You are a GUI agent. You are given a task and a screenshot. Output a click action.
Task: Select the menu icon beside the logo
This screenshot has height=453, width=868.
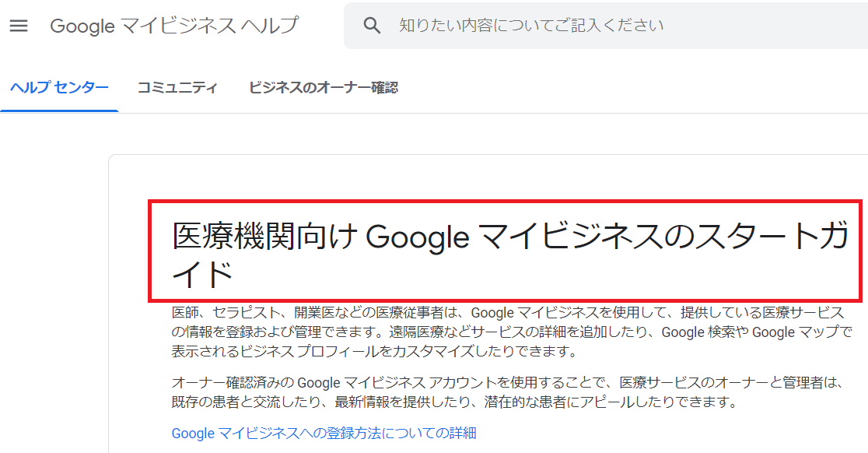(x=19, y=24)
